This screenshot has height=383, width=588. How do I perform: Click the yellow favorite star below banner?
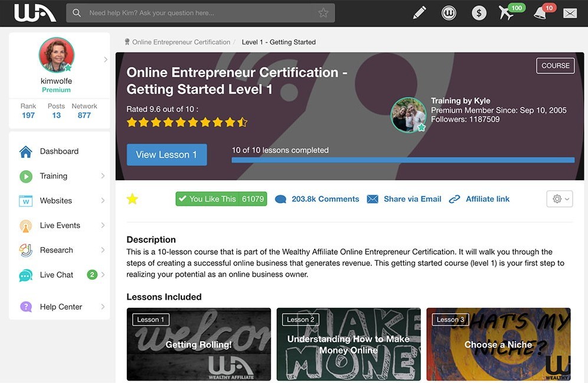pos(132,199)
